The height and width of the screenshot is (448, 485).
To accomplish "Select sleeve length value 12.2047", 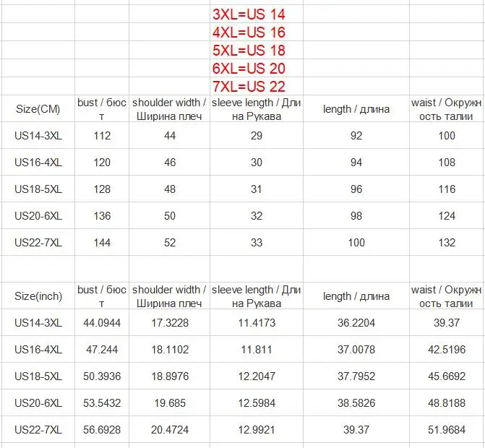I will coord(257,376).
